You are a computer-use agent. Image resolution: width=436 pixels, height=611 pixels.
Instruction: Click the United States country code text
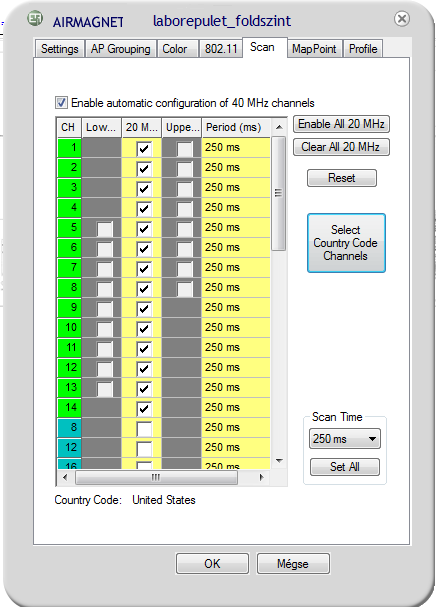click(x=164, y=500)
